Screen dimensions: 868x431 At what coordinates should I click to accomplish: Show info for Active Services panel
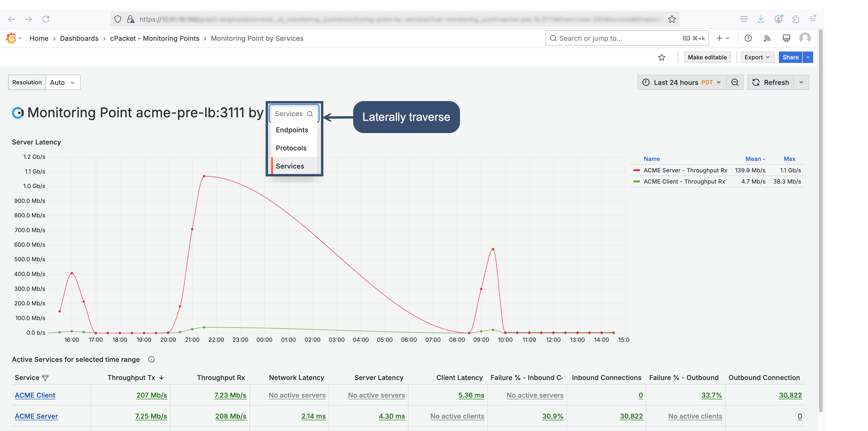(151, 359)
